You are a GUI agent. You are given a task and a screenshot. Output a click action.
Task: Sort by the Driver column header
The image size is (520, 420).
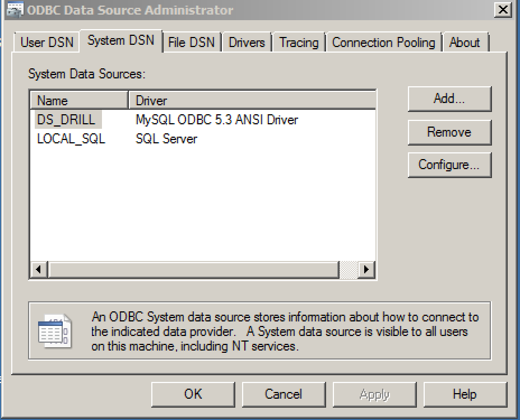252,100
